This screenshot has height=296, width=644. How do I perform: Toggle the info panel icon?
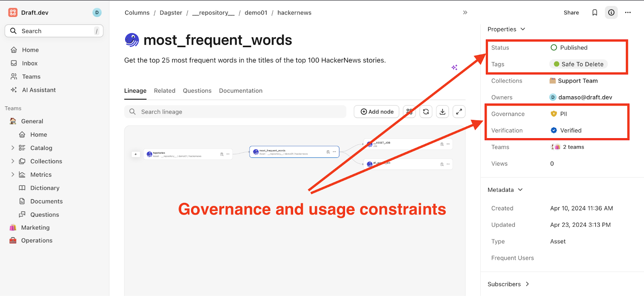point(611,12)
